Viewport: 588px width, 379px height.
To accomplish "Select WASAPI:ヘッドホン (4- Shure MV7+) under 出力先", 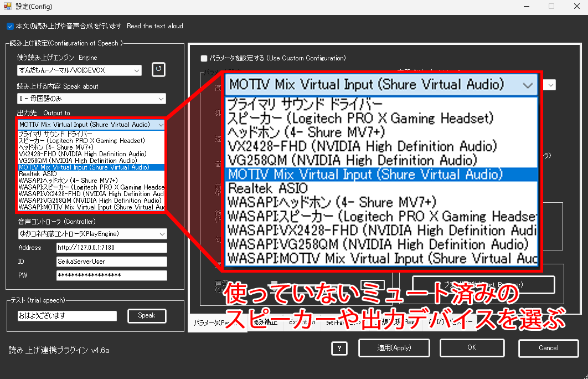I will tap(91, 181).
